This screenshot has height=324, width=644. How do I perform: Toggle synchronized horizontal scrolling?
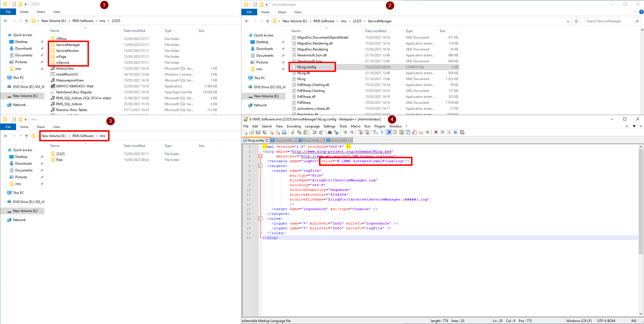click(367, 132)
